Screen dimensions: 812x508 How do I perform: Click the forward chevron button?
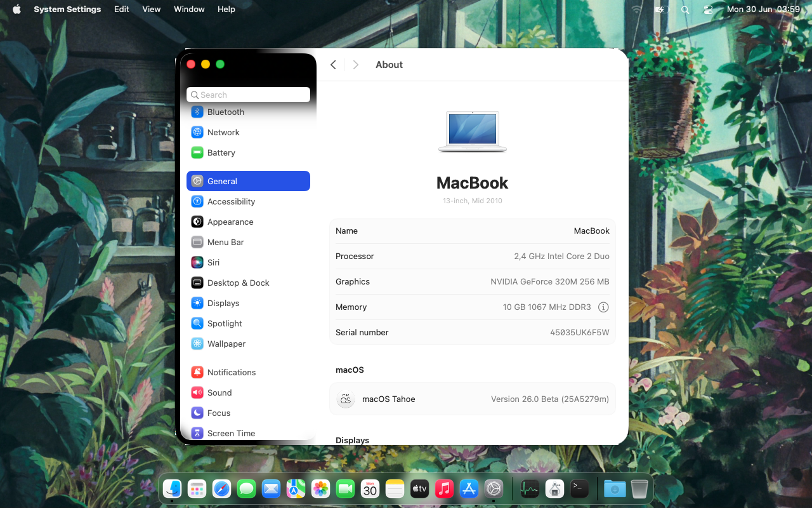[356, 65]
